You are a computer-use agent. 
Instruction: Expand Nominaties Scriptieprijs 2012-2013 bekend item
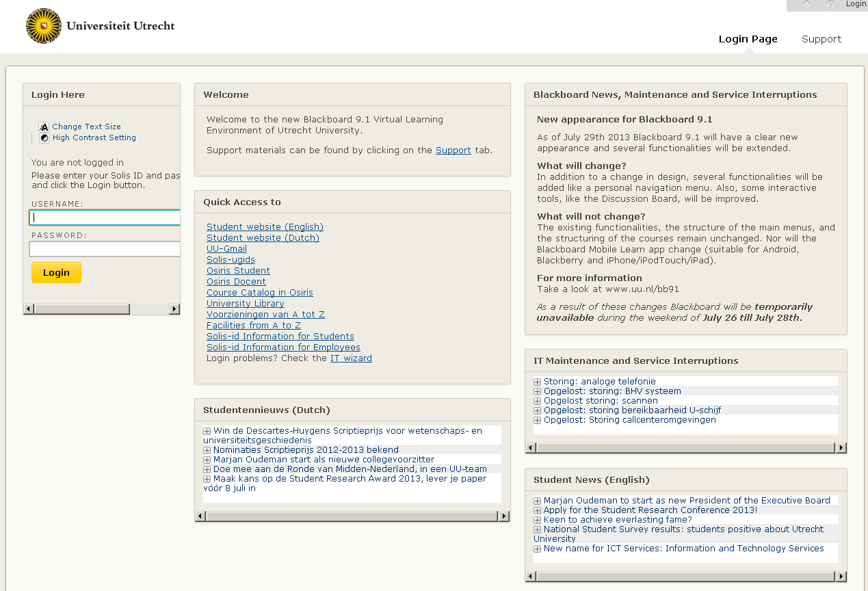[x=207, y=450]
